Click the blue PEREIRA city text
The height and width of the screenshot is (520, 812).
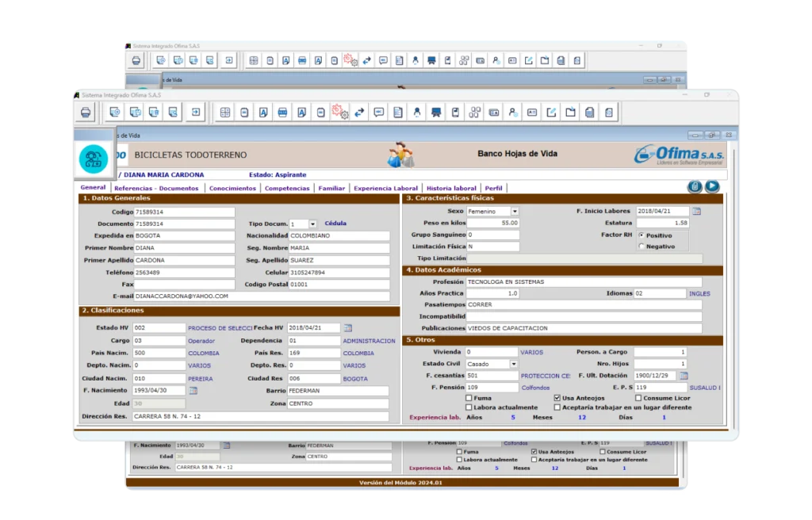(x=201, y=379)
